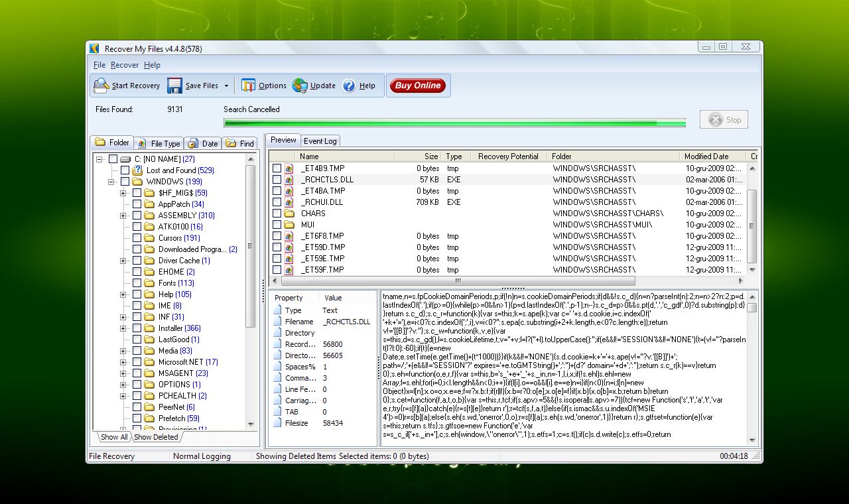The image size is (849, 504).
Task: Open the File menu
Action: [x=99, y=65]
